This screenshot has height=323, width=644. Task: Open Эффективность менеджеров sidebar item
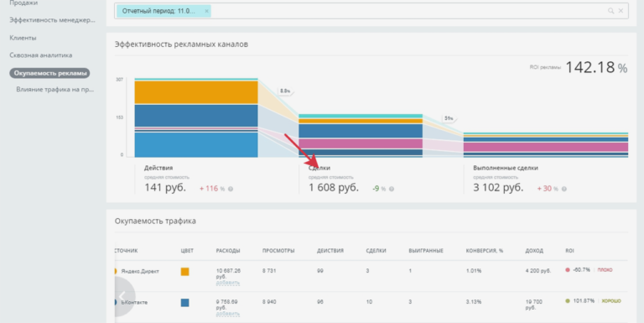pyautogui.click(x=52, y=20)
